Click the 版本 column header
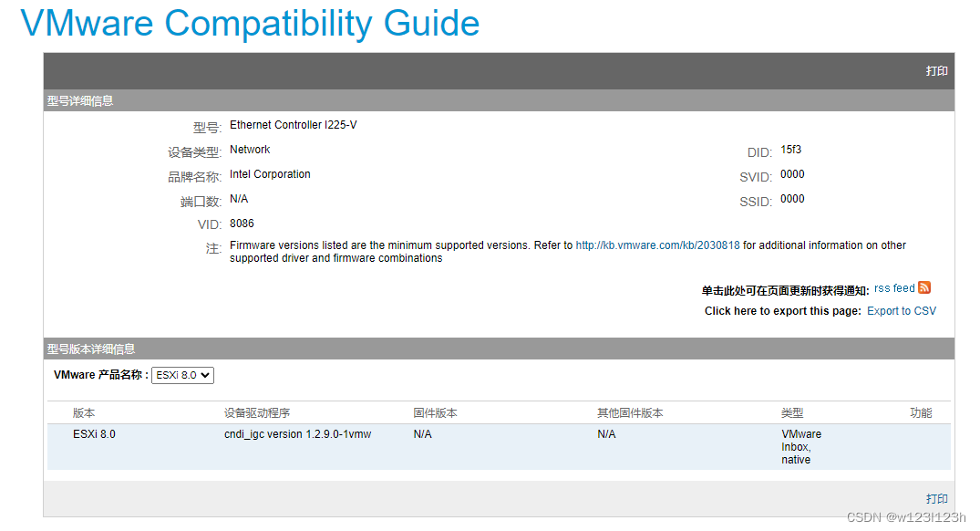 point(84,412)
